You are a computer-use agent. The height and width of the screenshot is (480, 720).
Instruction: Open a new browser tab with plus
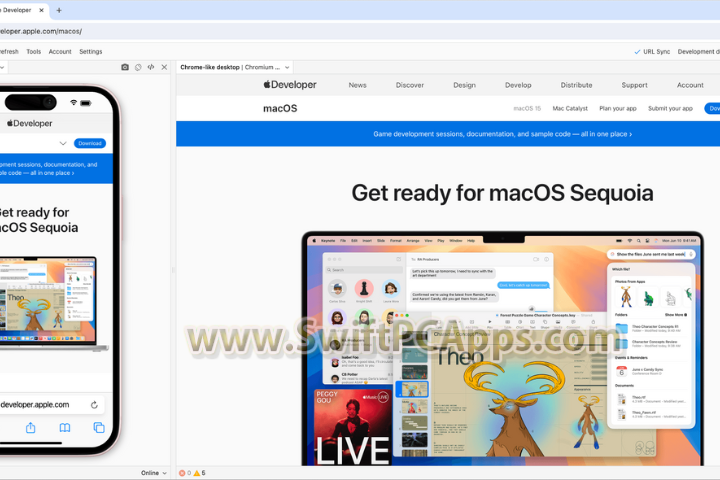click(59, 10)
